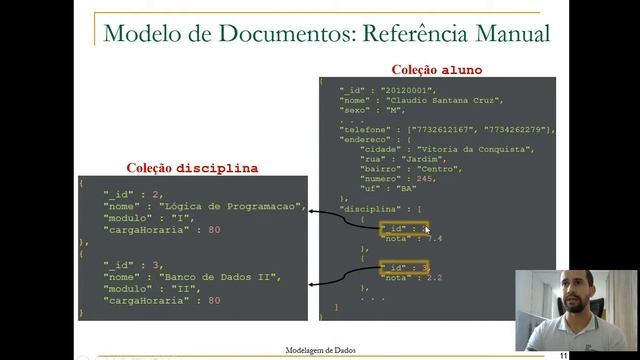Click the line "_id" : "20120001"
Image resolution: width=640 pixels, height=360 pixels.
point(388,91)
